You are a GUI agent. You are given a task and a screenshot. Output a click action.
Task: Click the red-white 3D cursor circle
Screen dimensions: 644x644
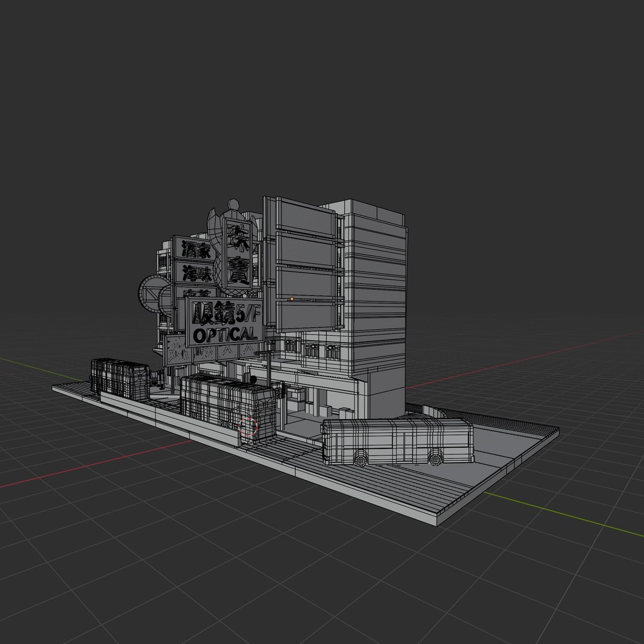click(247, 427)
